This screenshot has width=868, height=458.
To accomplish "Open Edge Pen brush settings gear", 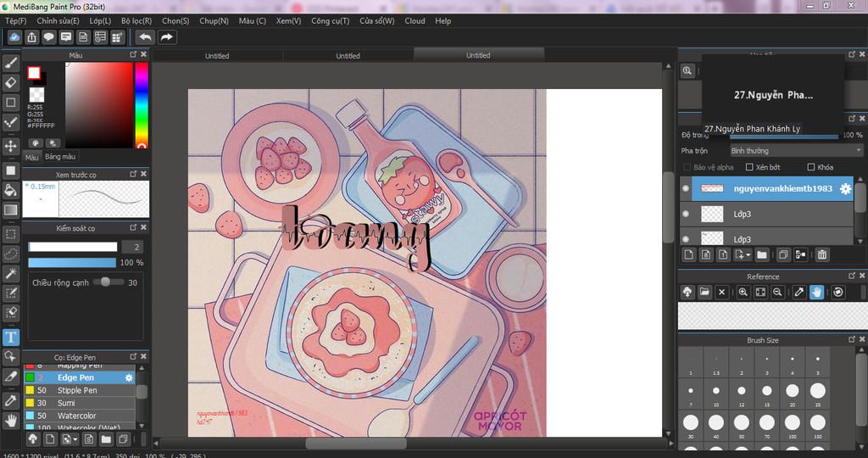I will pyautogui.click(x=129, y=377).
